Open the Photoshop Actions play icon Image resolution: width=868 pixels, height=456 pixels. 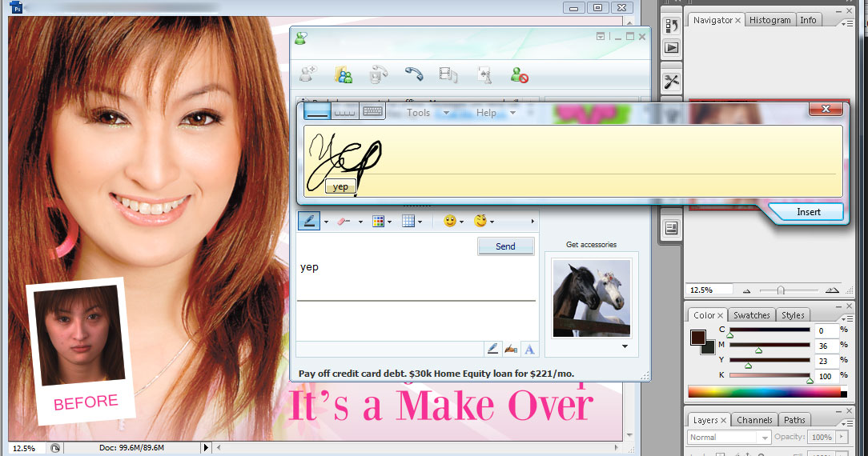(x=672, y=47)
